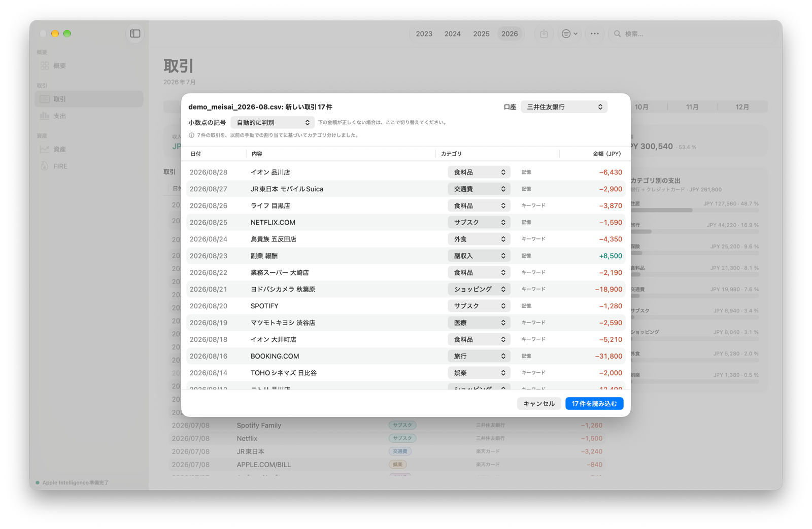
Task: Select SPOTIFY transaction row text
Action: 264,306
